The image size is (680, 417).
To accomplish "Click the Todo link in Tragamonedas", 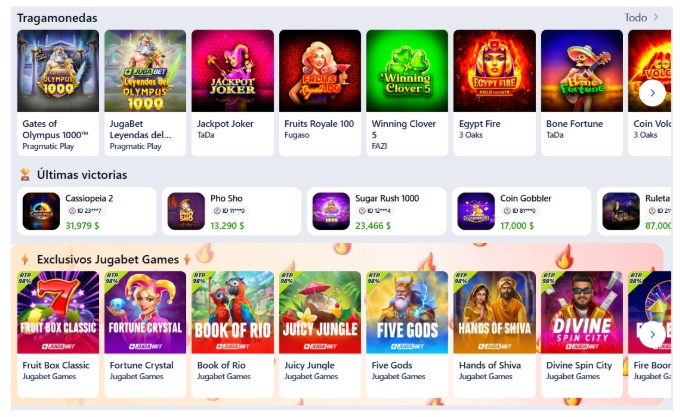I will (635, 18).
